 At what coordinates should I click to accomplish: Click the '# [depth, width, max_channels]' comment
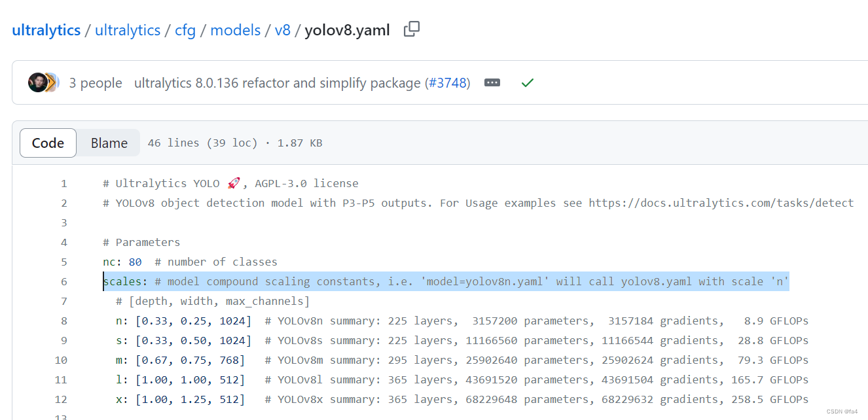pyautogui.click(x=213, y=301)
